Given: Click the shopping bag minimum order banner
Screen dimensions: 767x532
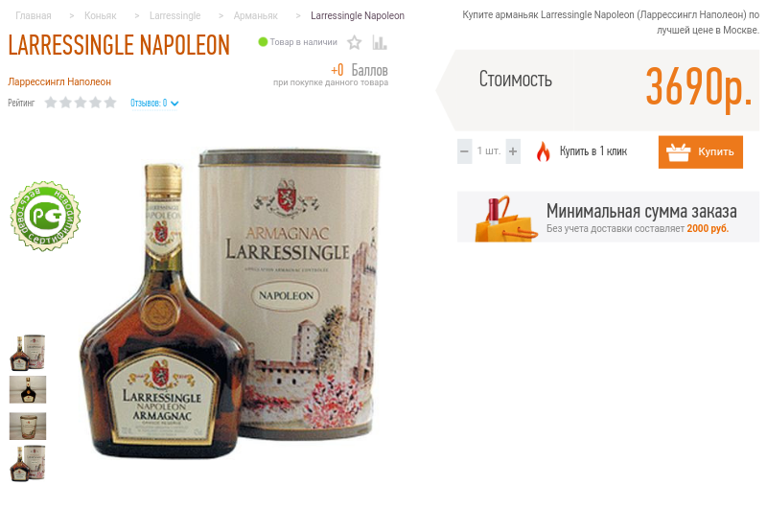Looking at the screenshot, I should [608, 217].
